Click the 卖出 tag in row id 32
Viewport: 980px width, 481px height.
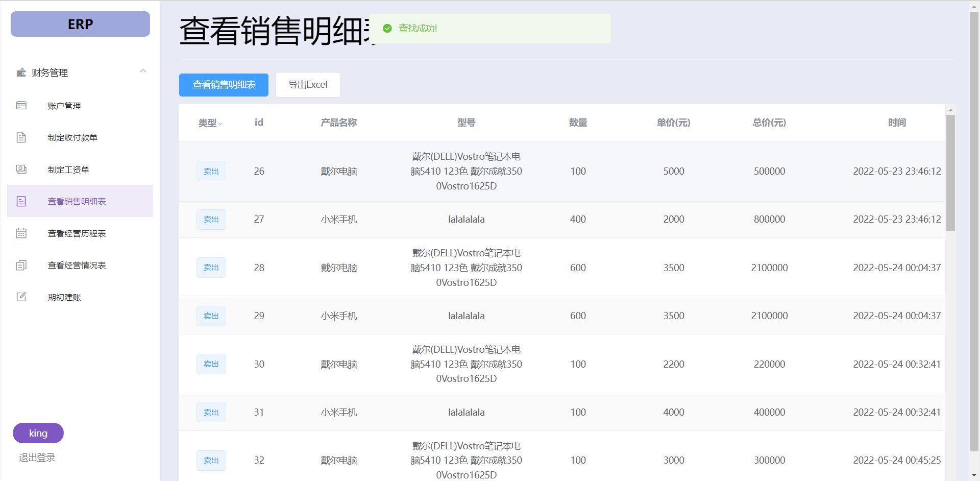click(211, 460)
